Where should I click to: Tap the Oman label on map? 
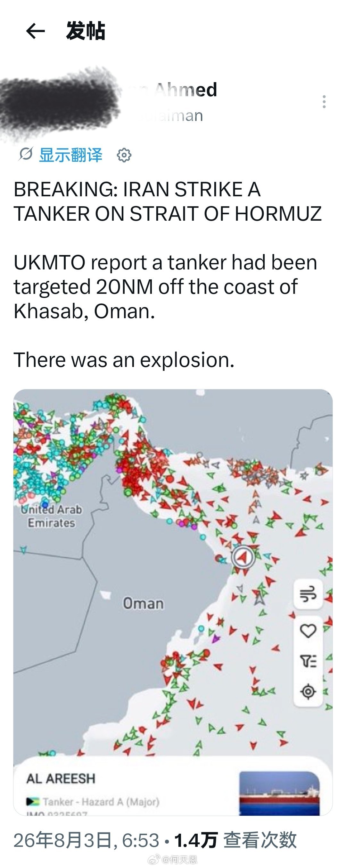[143, 603]
